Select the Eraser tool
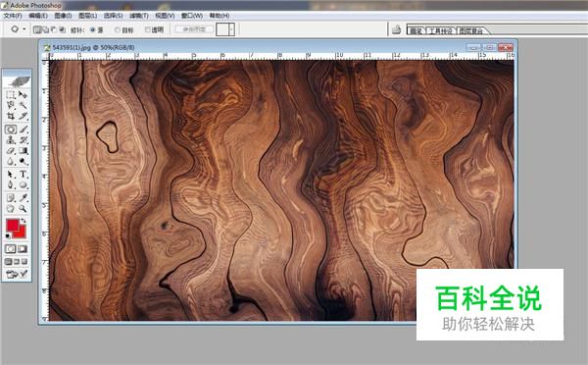The height and width of the screenshot is (365, 588). click(11, 151)
